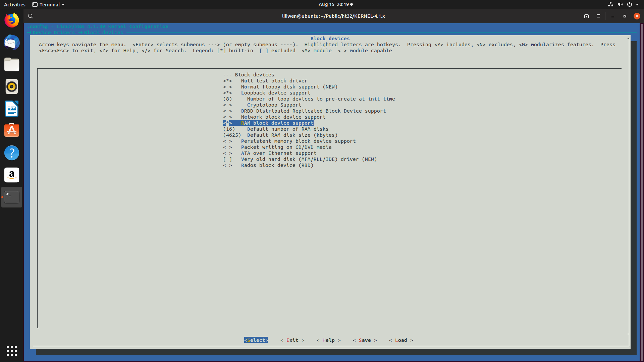Screen dimensions: 644x362
Task: Open Ubuntu Software center
Action: 12,130
